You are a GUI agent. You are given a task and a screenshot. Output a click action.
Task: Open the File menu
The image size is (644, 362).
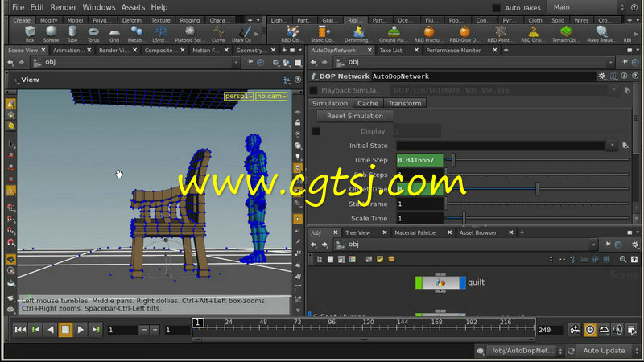[x=18, y=7]
